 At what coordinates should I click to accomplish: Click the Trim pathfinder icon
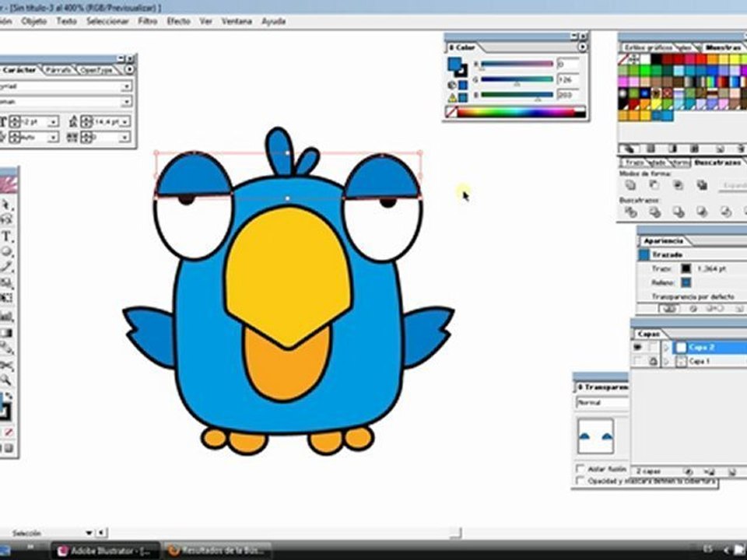click(654, 212)
